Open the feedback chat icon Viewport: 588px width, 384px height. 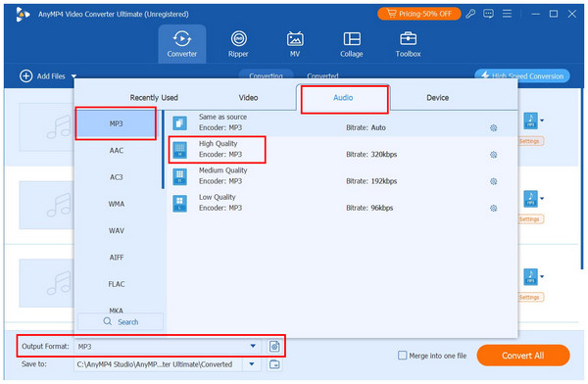[488, 14]
